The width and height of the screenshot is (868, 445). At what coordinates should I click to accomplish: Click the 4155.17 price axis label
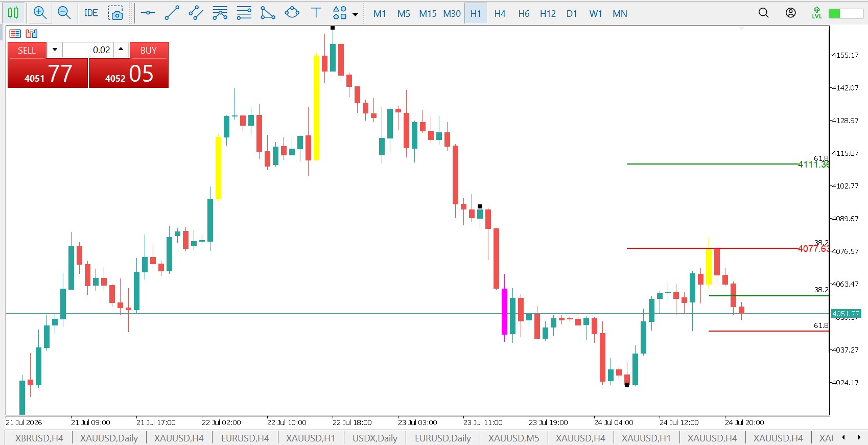pos(846,55)
